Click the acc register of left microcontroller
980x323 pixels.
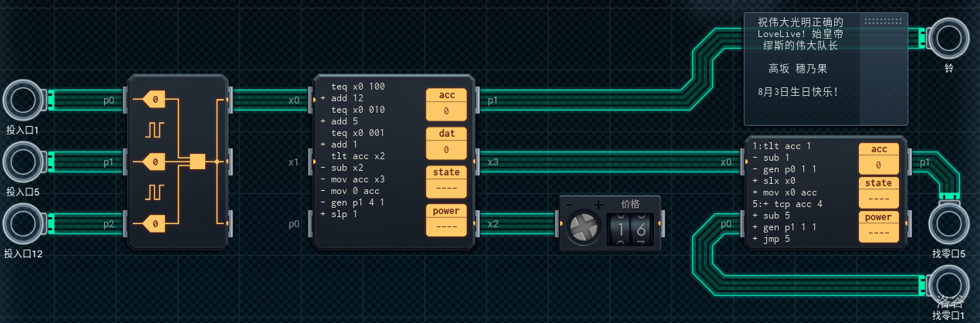(447, 104)
